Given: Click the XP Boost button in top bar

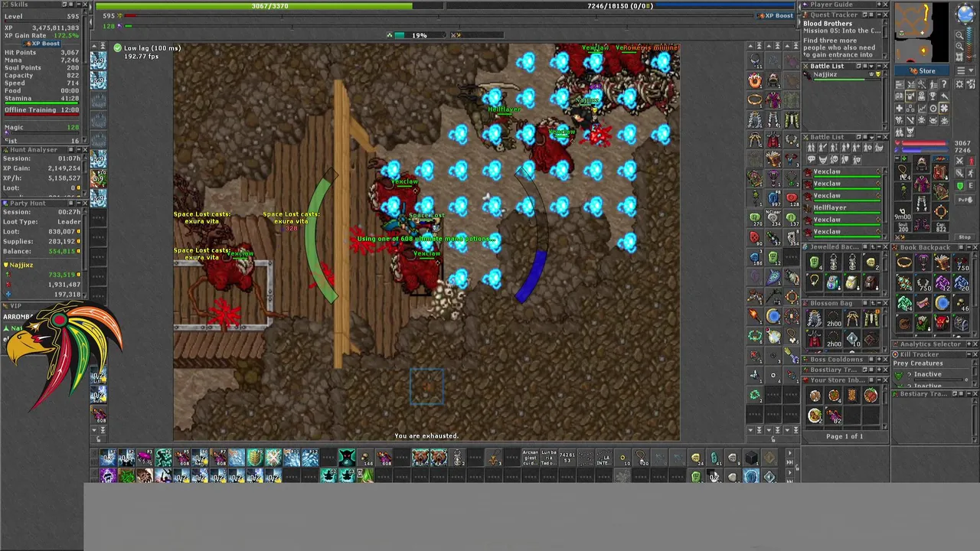Looking at the screenshot, I should coord(775,15).
